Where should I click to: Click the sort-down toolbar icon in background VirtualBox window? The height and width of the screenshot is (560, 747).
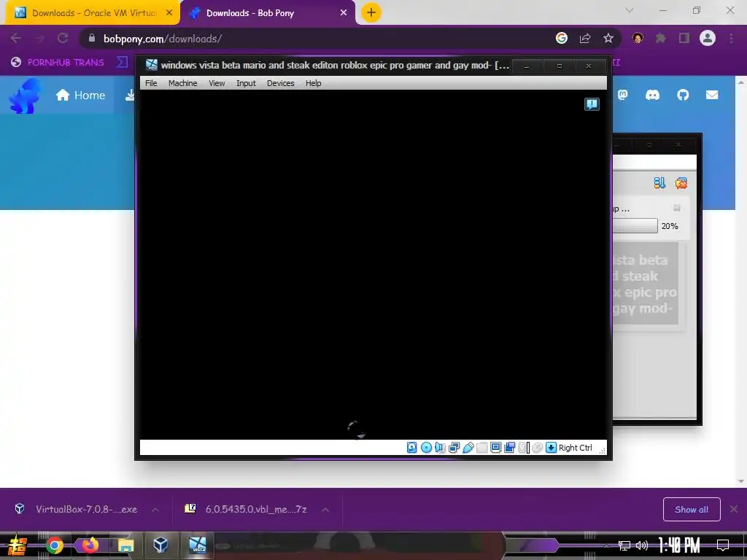659,183
